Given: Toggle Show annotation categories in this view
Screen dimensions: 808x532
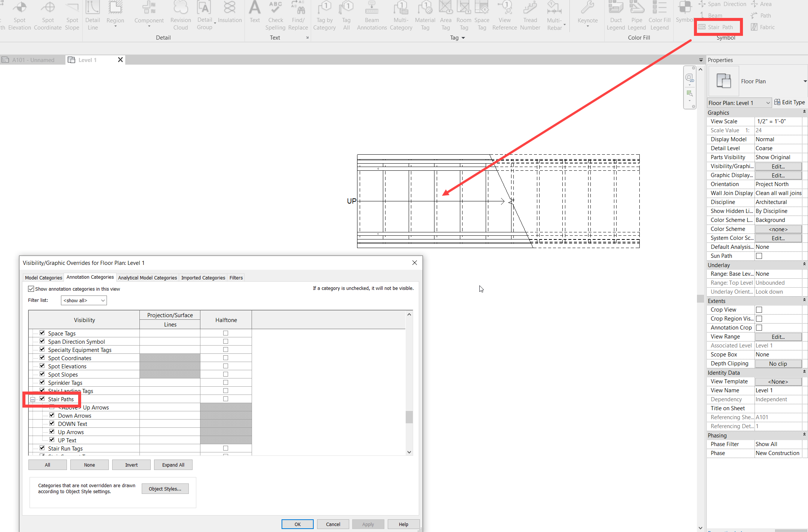Looking at the screenshot, I should (31, 289).
